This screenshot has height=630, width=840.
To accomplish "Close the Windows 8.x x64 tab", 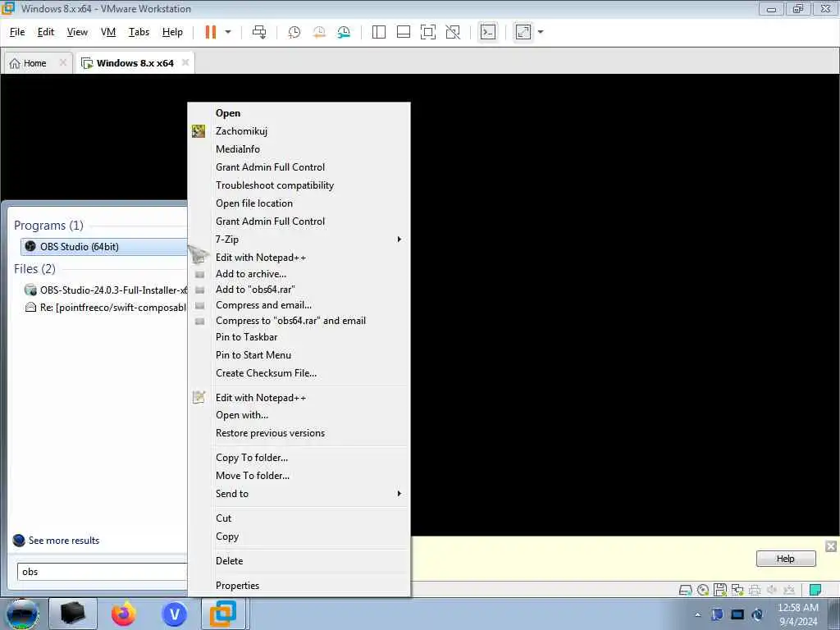I will [185, 62].
